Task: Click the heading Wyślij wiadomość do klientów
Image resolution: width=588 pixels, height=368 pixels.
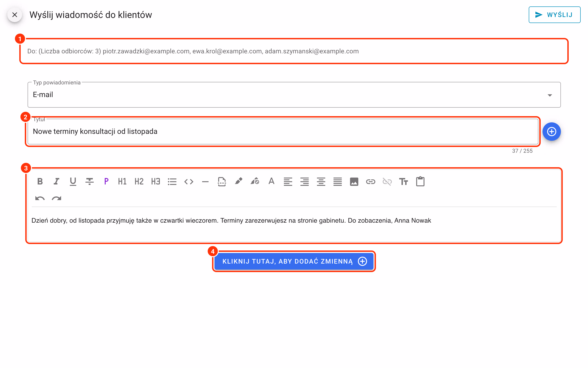Action: (x=91, y=15)
